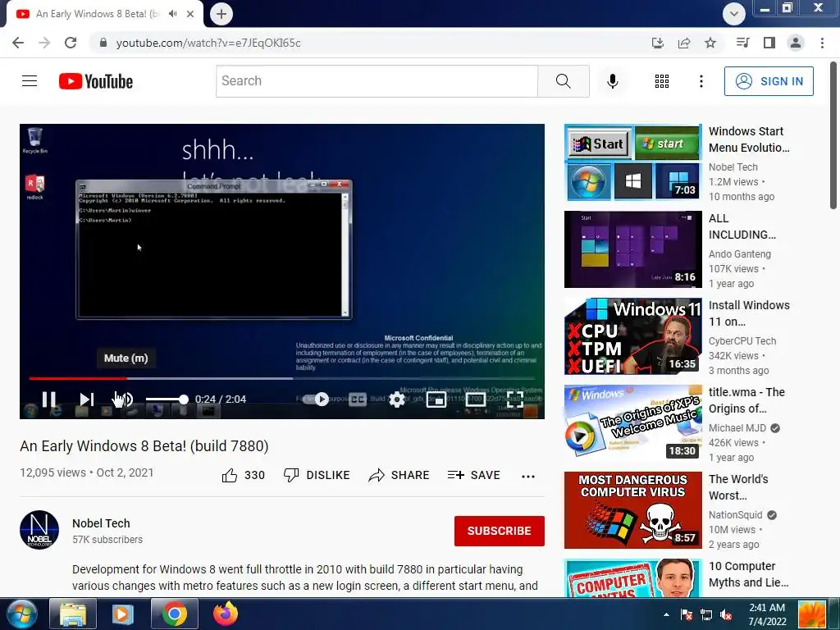The image size is (840, 630).
Task: Open system tray volume icon
Action: tap(727, 615)
